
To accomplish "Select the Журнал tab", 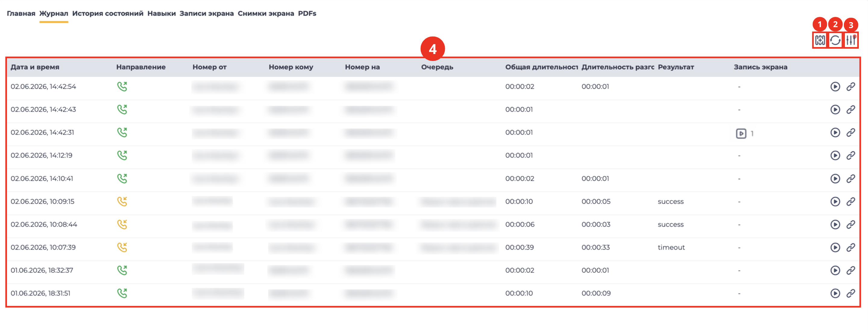I will pyautogui.click(x=54, y=14).
